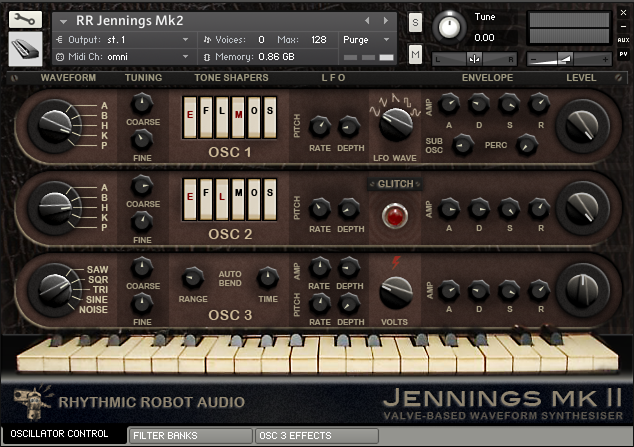
Task: Click OSC 1 Fine tuning knob
Action: click(142, 140)
